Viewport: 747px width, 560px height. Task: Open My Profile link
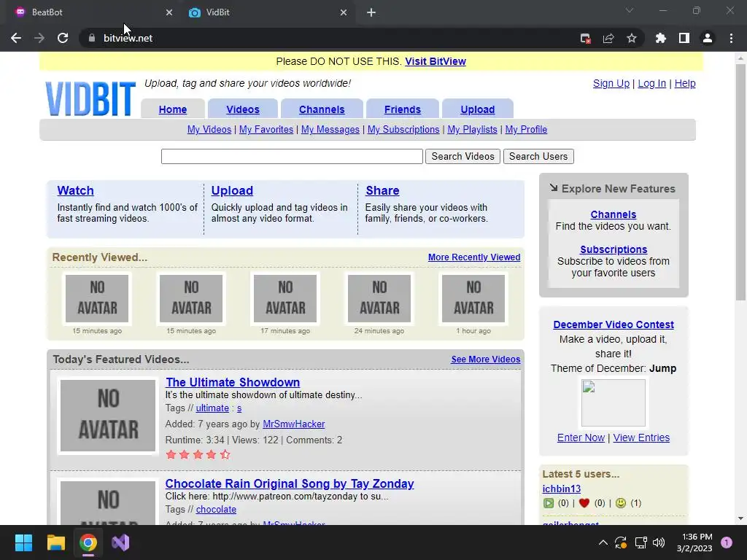(526, 130)
